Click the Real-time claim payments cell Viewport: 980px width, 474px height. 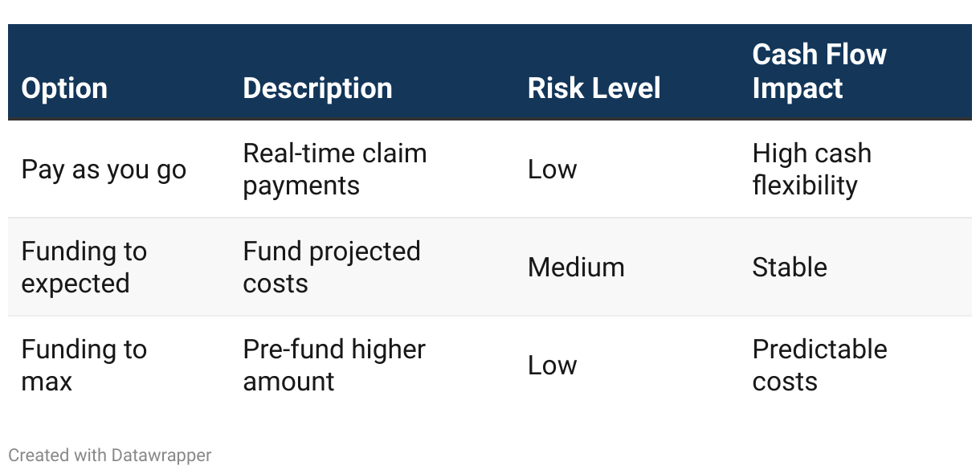pyautogui.click(x=334, y=170)
